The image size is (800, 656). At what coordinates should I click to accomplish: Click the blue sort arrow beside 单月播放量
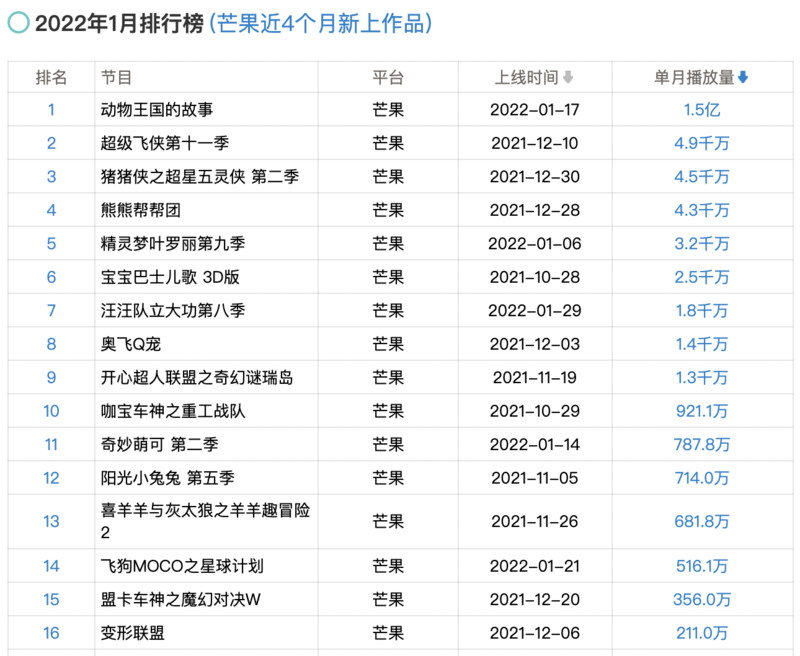743,78
